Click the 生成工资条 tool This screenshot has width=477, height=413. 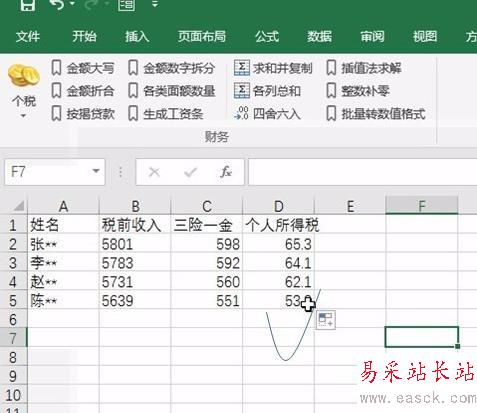166,114
